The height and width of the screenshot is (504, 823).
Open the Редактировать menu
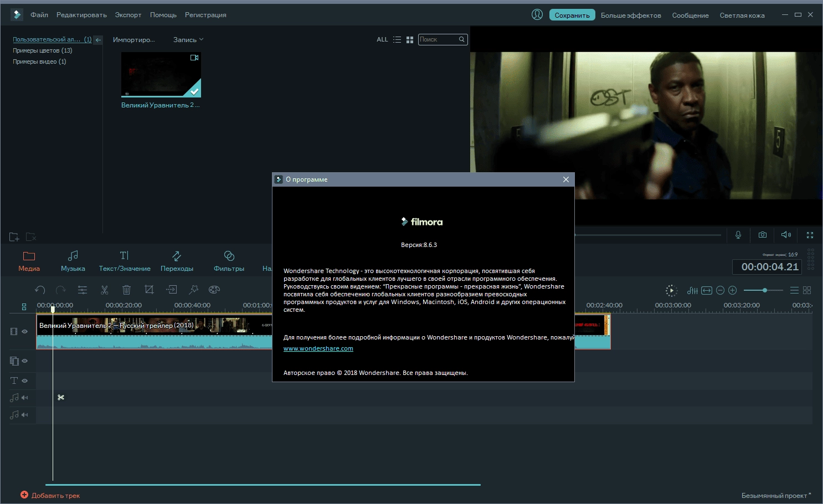point(81,15)
